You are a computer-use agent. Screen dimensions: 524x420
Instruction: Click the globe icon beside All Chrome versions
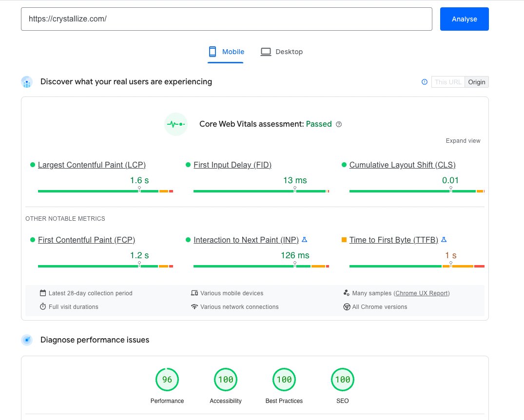[347, 307]
